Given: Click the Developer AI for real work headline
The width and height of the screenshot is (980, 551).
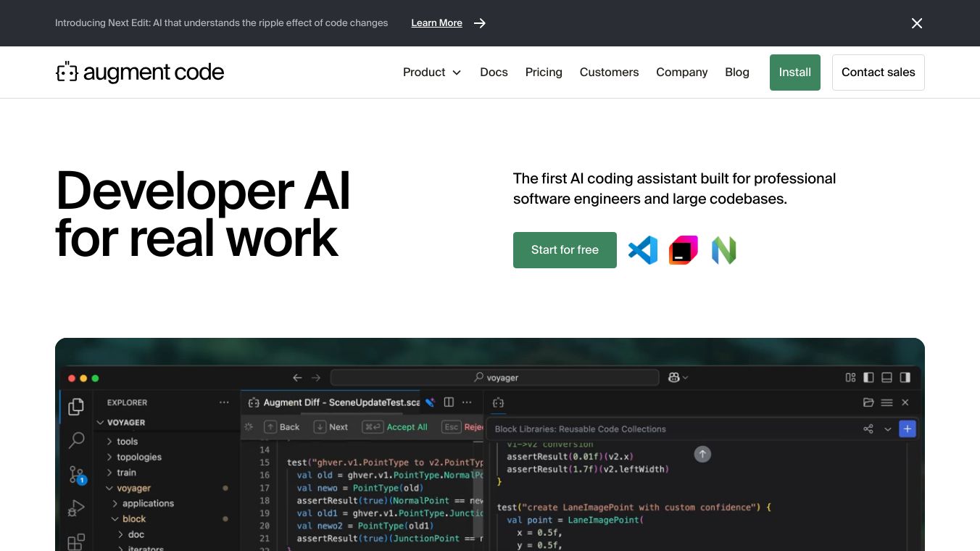Looking at the screenshot, I should [203, 214].
